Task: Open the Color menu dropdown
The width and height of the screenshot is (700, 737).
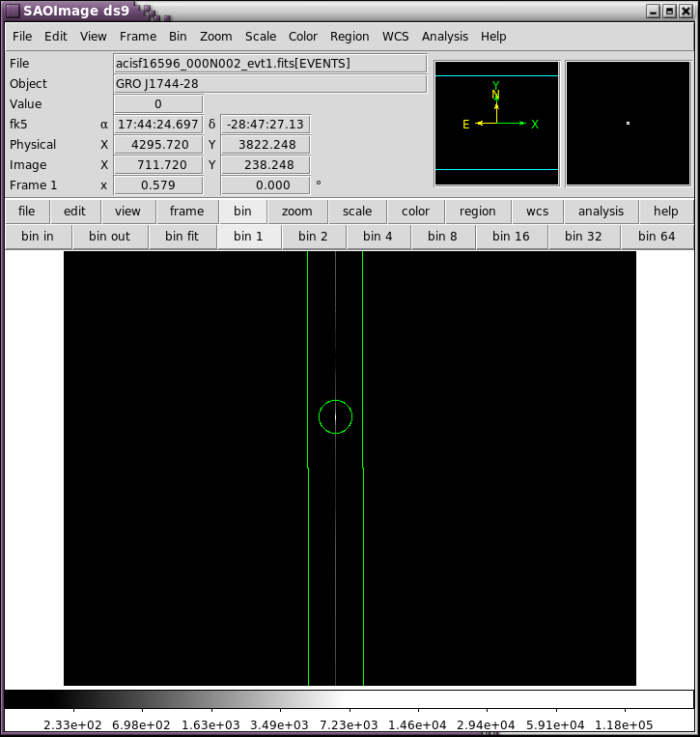Action: click(302, 37)
